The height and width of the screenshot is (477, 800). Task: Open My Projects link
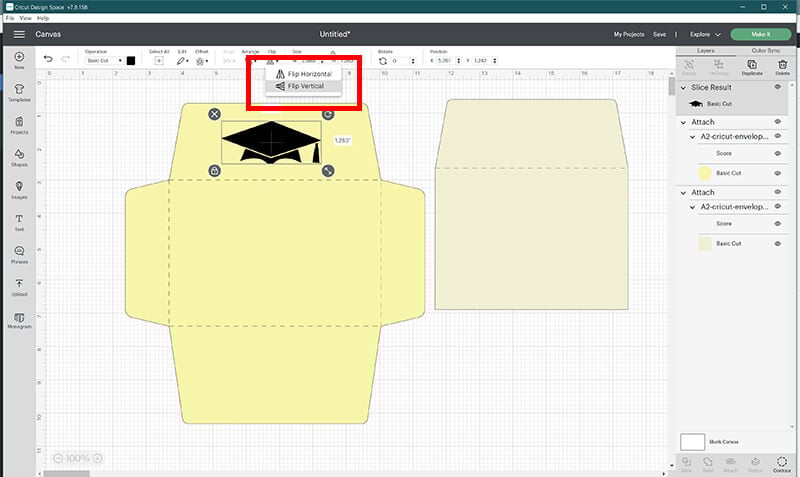tap(629, 34)
